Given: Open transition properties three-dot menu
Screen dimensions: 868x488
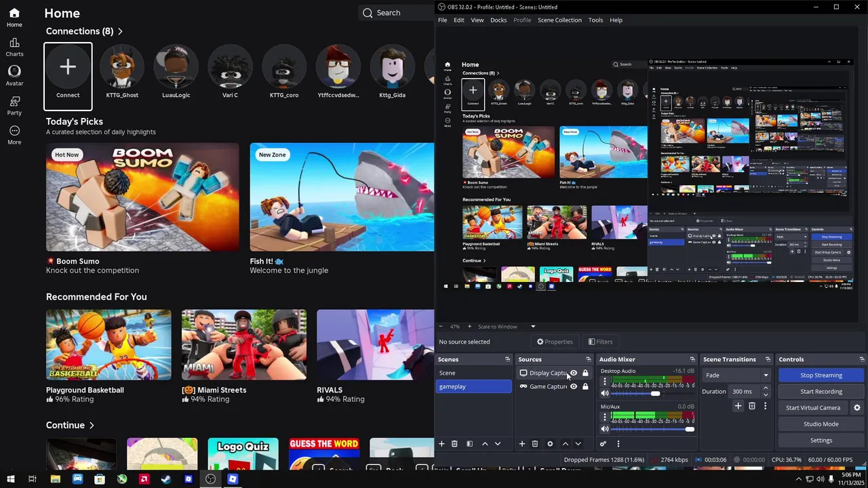Looking at the screenshot, I should [765, 406].
